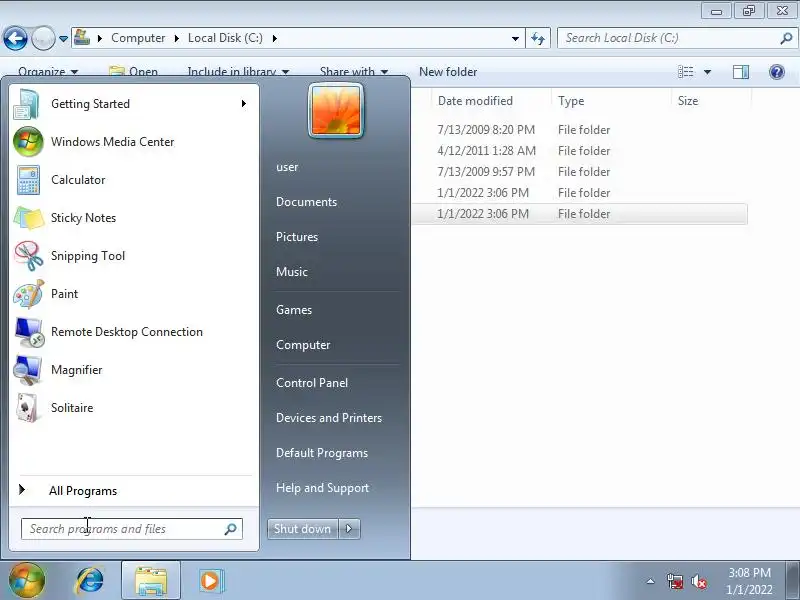This screenshot has width=800, height=600.
Task: Open Sticky Notes
Action: click(134, 218)
